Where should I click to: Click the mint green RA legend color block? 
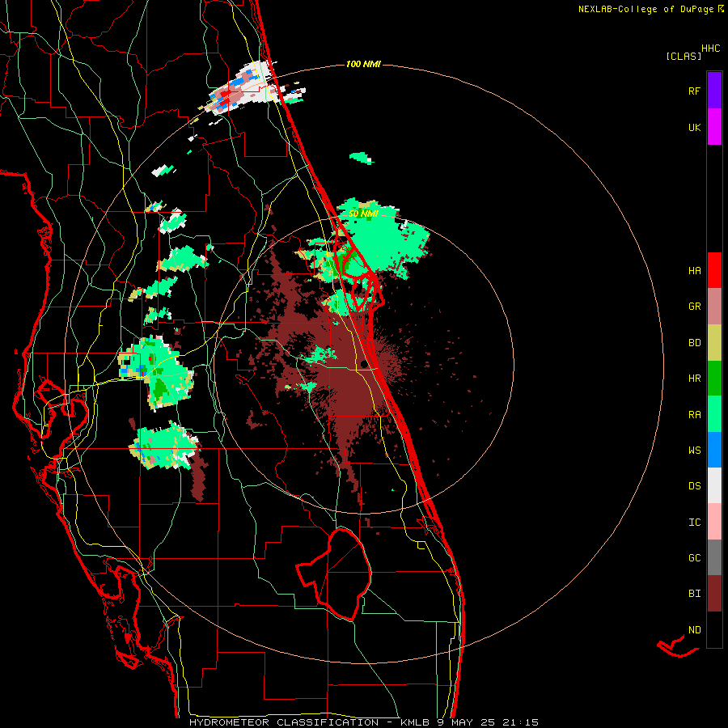[714, 414]
